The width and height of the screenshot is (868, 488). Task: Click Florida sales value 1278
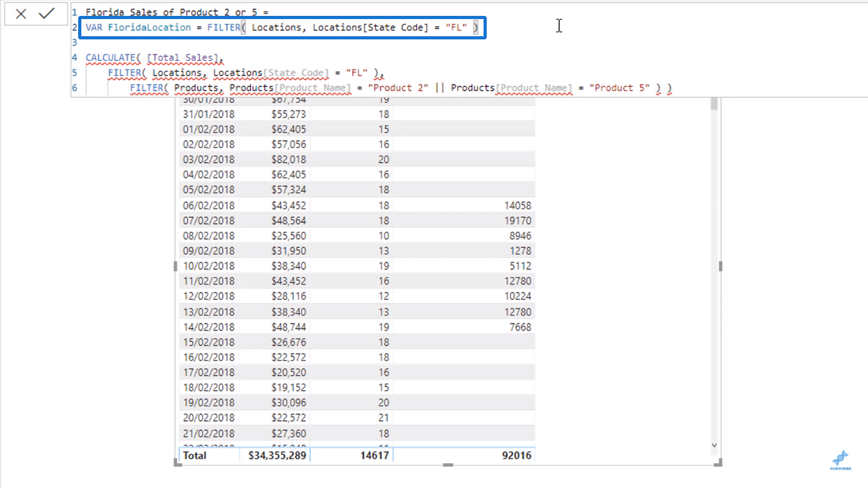pos(520,251)
